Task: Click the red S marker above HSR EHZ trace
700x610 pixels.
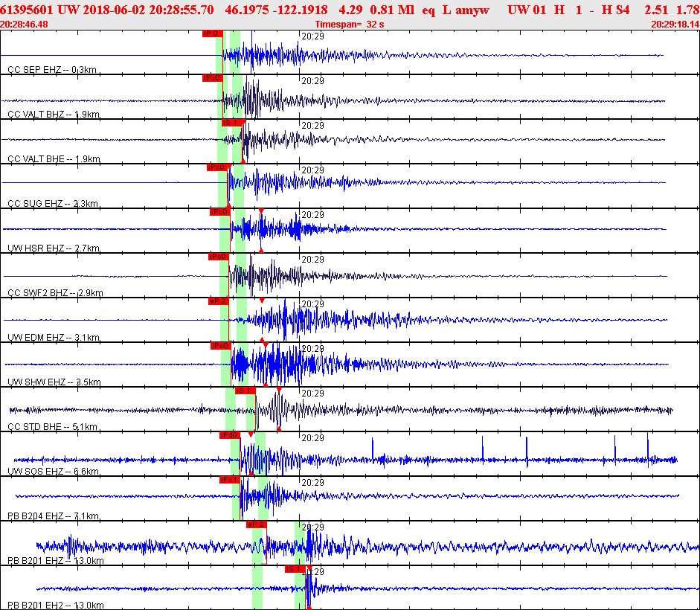Action: [x=261, y=211]
